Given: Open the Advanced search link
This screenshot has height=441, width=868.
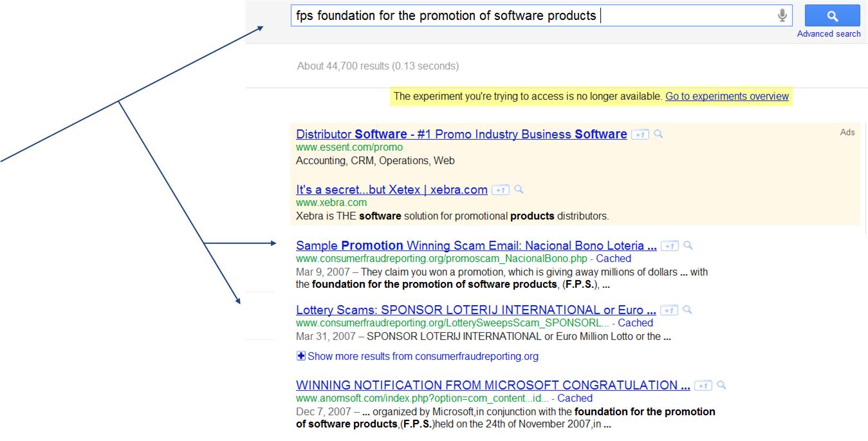Looking at the screenshot, I should tap(829, 34).
